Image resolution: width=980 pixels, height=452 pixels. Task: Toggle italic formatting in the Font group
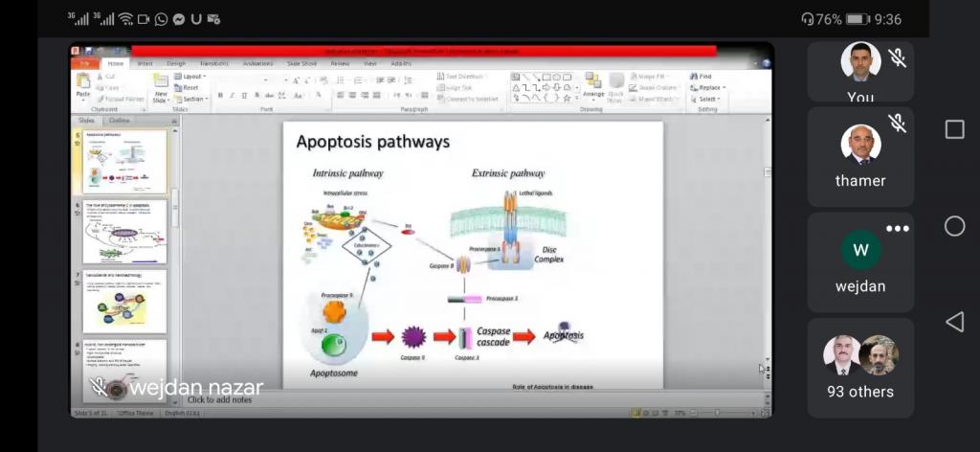tap(233, 96)
